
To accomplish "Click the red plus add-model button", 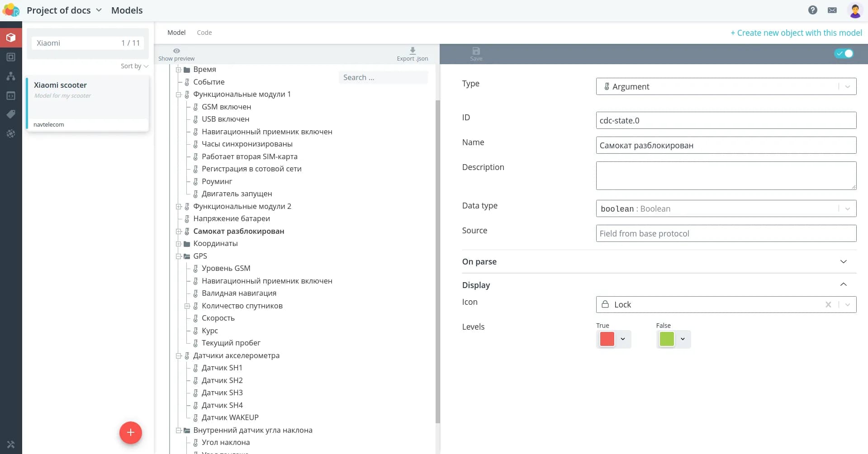I will coord(130,433).
